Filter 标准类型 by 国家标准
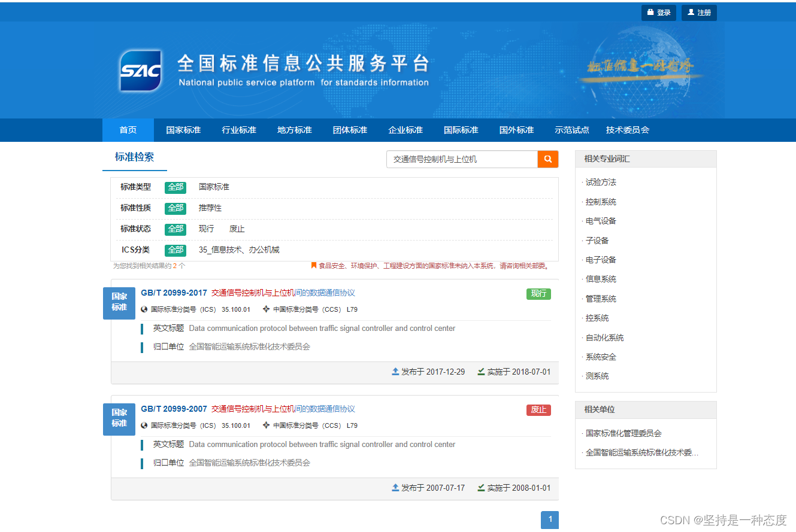 coord(214,187)
